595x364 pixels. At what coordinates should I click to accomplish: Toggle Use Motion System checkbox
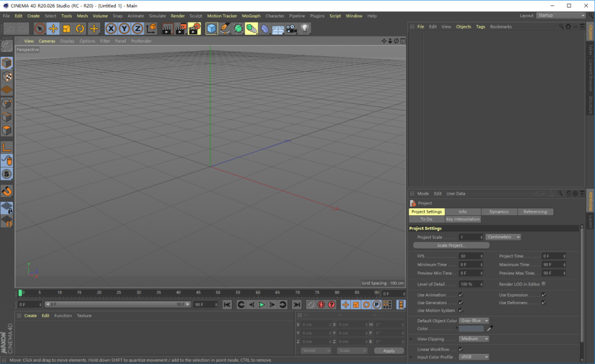click(x=461, y=310)
